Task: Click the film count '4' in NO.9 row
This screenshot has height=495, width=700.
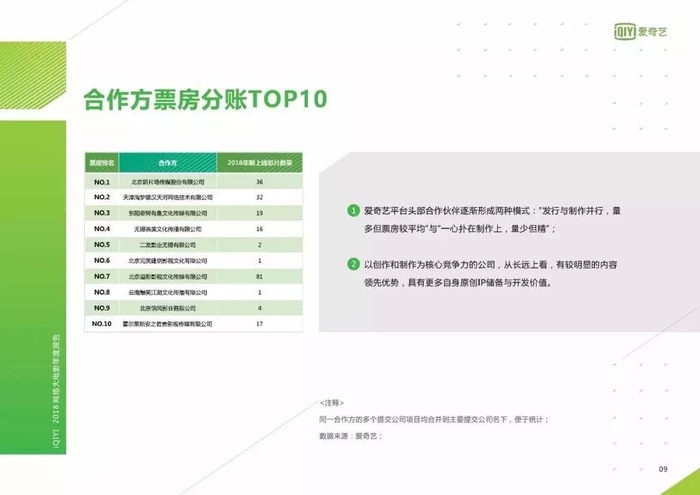Action: click(259, 308)
